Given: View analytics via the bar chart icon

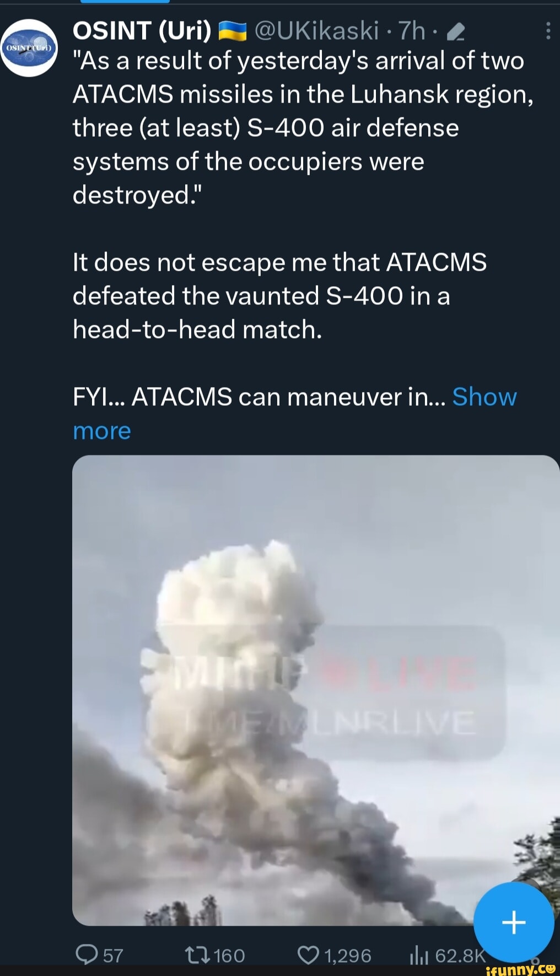Looking at the screenshot, I should [x=419, y=956].
